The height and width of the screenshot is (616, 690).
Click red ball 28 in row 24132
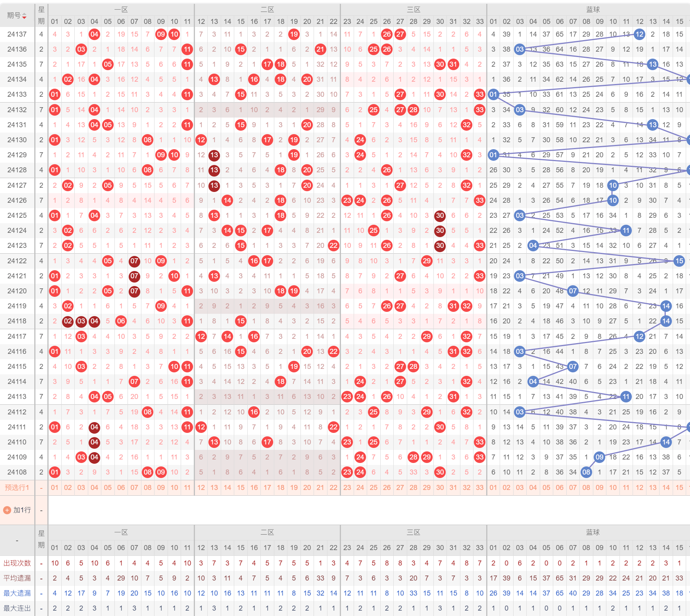pyautogui.click(x=413, y=110)
